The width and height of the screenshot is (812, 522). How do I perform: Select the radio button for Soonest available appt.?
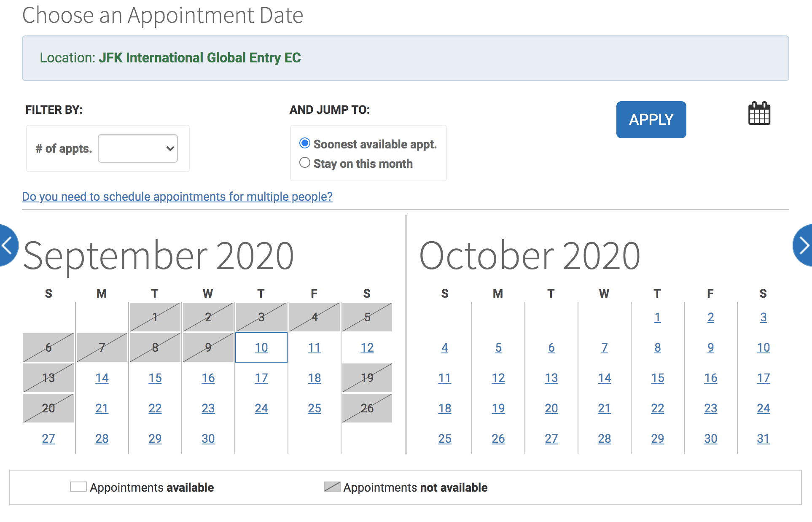point(304,143)
